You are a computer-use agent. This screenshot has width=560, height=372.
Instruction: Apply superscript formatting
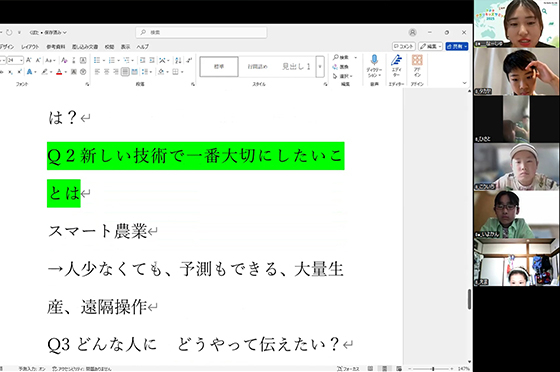19,72
